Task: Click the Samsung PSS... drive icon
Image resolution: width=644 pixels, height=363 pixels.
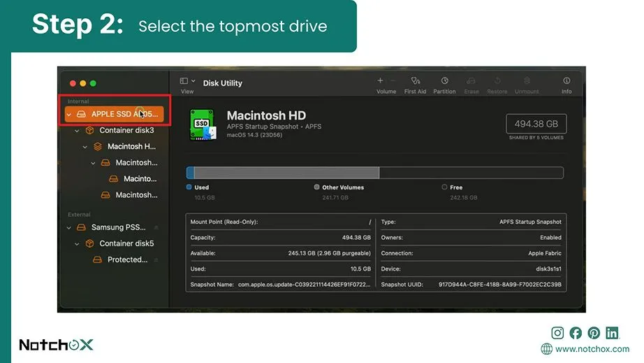Action: pos(81,227)
